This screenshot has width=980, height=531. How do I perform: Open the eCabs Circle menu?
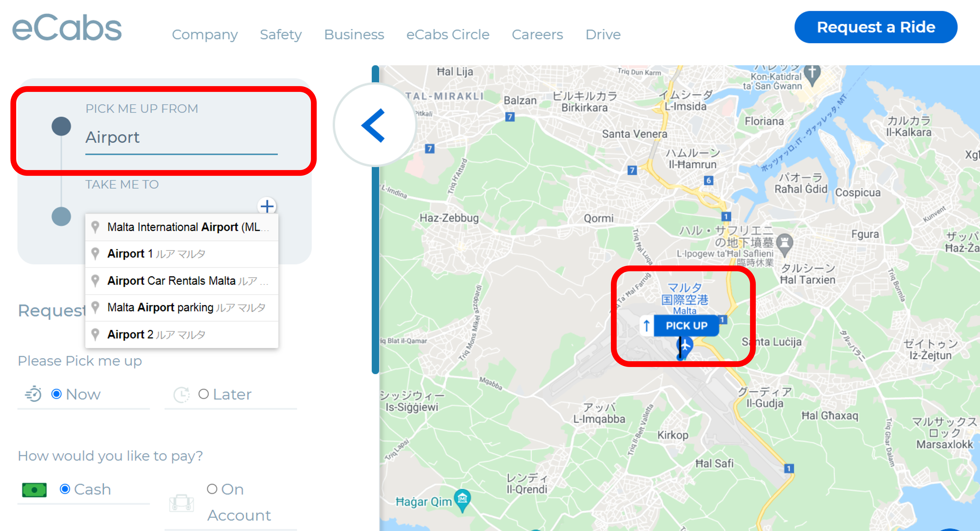[448, 35]
